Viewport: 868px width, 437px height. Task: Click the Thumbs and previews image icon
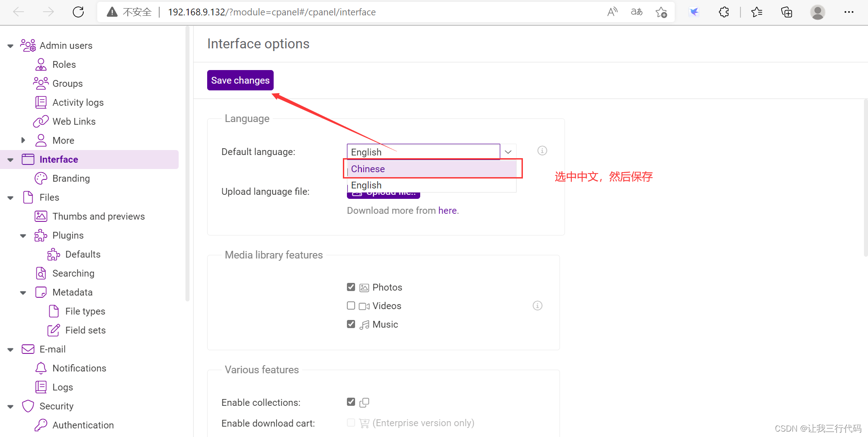coord(41,216)
